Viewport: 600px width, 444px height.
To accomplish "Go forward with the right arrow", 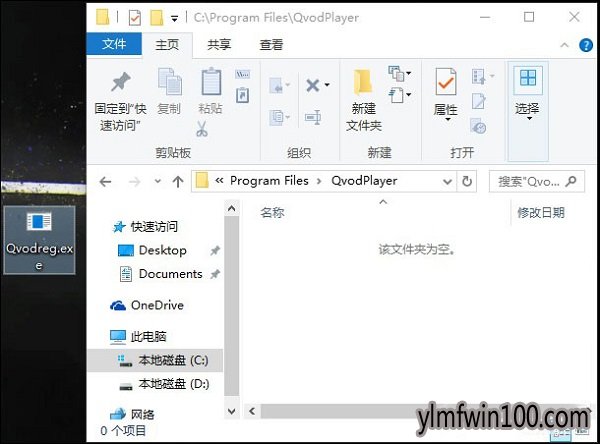I will [134, 181].
